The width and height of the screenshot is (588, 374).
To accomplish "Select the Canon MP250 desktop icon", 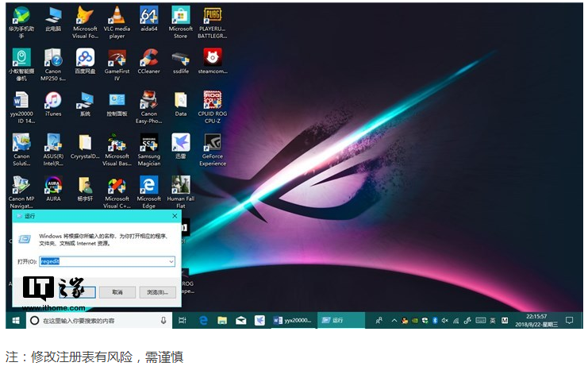I will click(x=53, y=64).
